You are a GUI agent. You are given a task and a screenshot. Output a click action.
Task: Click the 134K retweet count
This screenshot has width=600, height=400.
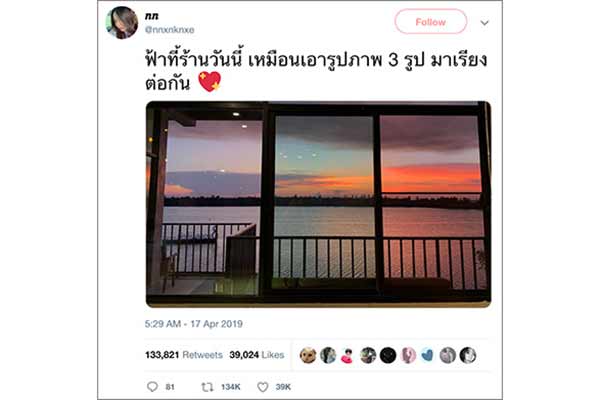[x=230, y=387]
